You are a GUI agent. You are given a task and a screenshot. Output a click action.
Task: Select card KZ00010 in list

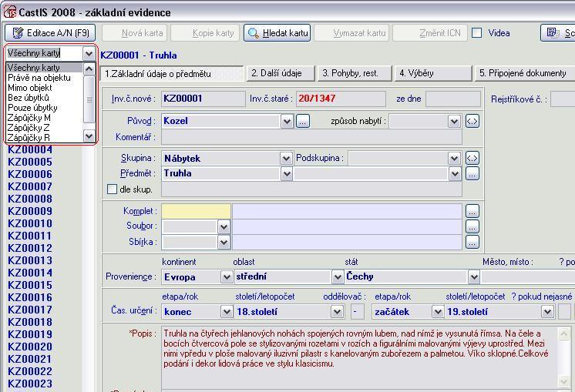(30, 223)
